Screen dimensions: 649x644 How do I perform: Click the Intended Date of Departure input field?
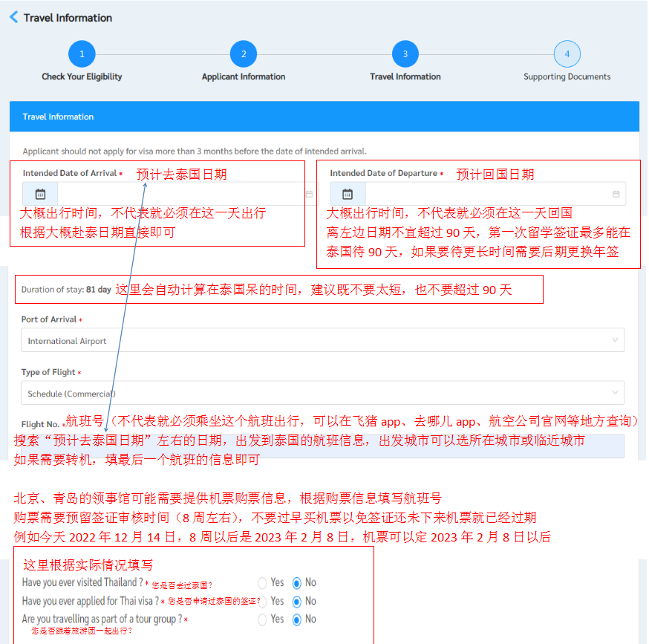(x=490, y=194)
